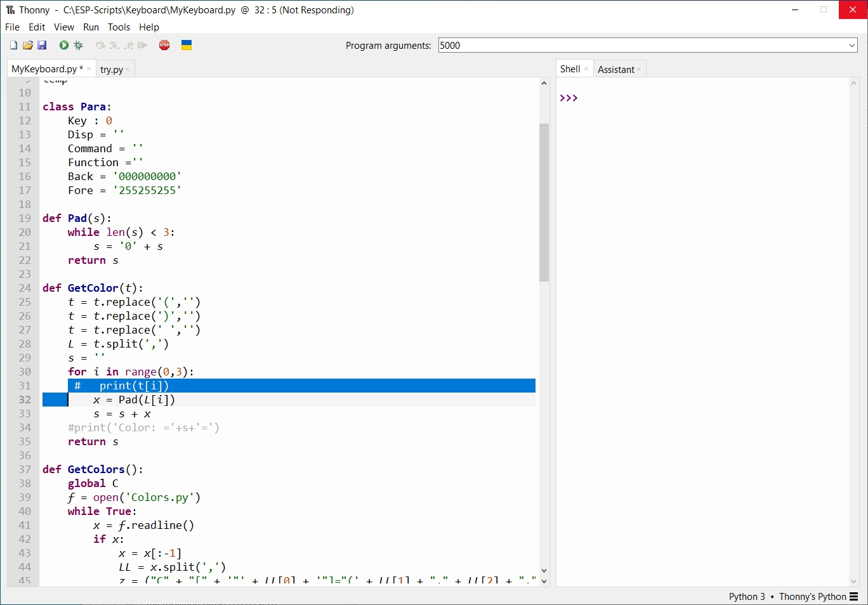Expand the Program arguments dropdown arrow
Screen dimensions: 868x605
point(852,45)
